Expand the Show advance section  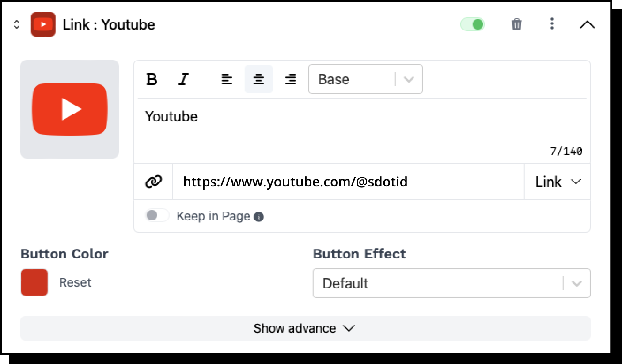pyautogui.click(x=305, y=328)
